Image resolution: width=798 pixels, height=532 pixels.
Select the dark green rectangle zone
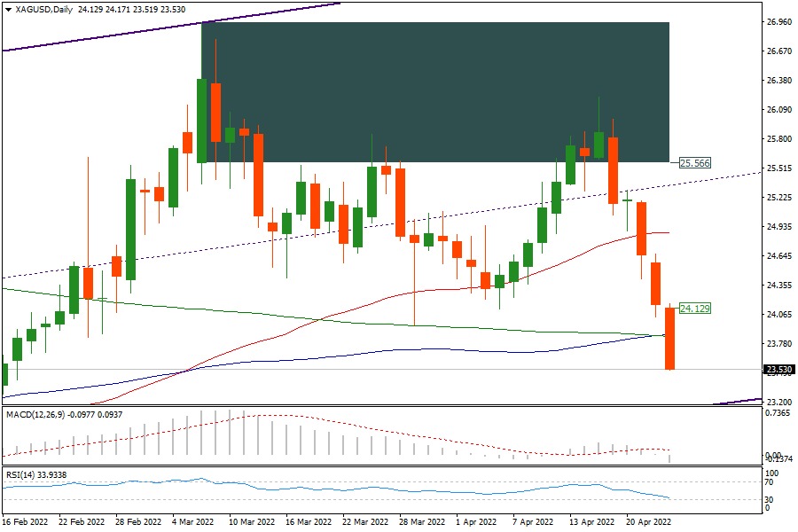434,89
